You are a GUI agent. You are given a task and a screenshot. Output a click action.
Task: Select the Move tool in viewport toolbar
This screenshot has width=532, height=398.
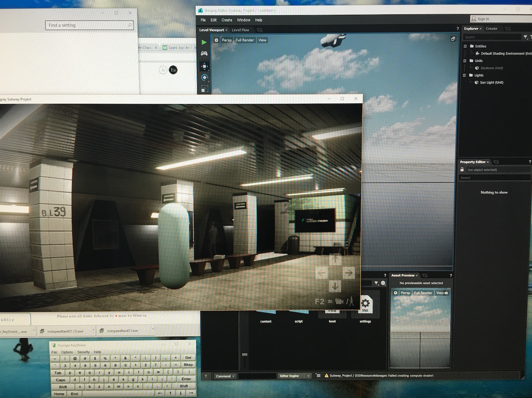point(204,66)
